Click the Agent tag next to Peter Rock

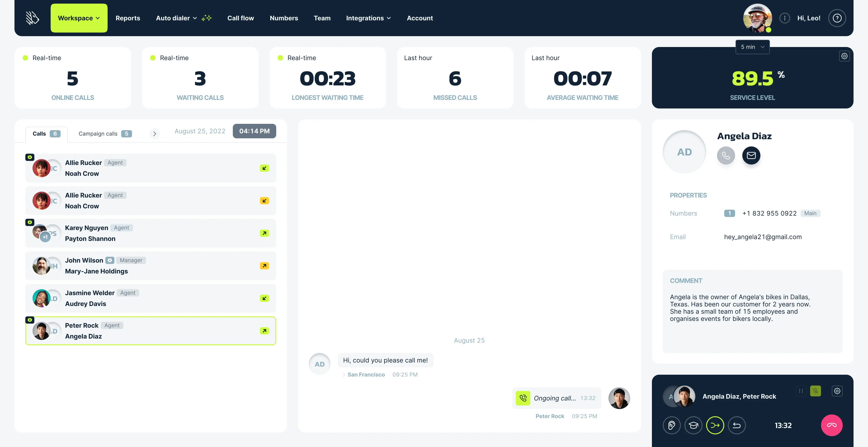112,326
